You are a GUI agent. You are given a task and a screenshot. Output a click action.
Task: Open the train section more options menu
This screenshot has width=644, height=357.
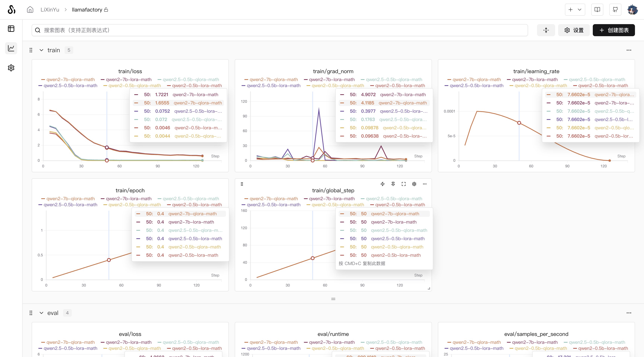[x=629, y=50]
